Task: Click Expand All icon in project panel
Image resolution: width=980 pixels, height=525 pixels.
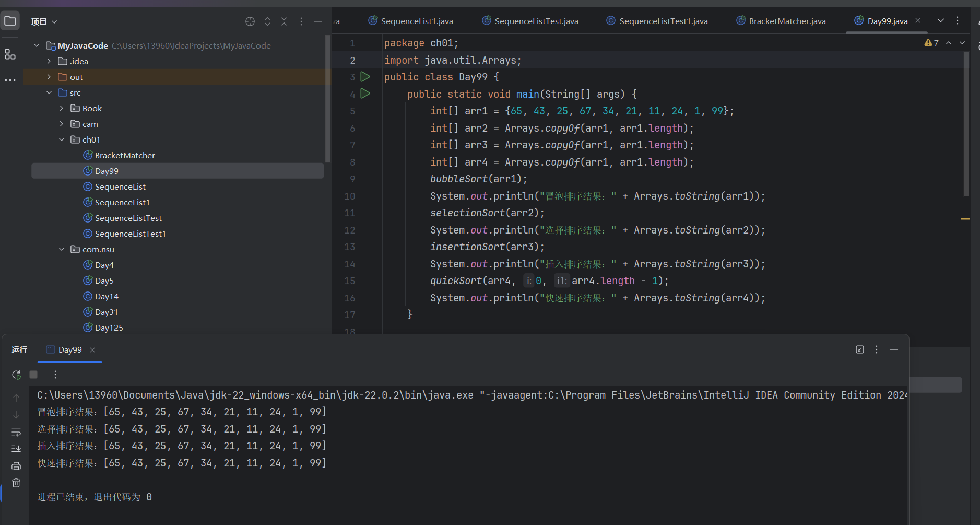Action: pyautogui.click(x=267, y=21)
